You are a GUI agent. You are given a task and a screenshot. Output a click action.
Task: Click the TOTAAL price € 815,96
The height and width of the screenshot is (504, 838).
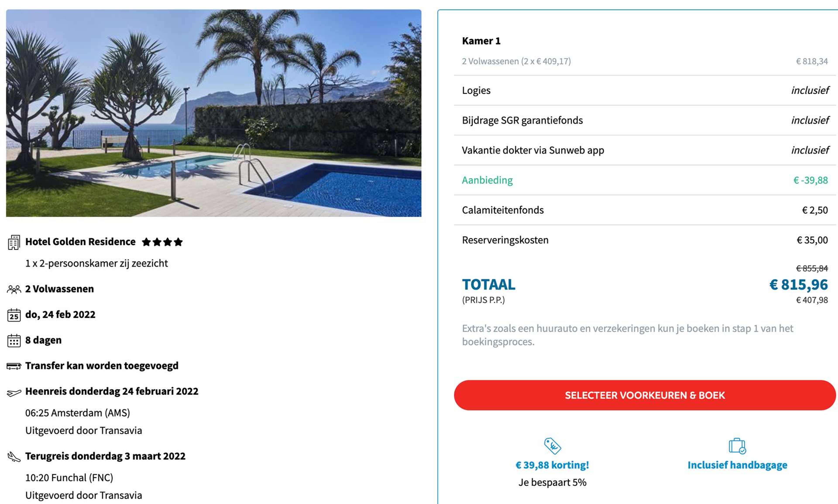point(798,285)
